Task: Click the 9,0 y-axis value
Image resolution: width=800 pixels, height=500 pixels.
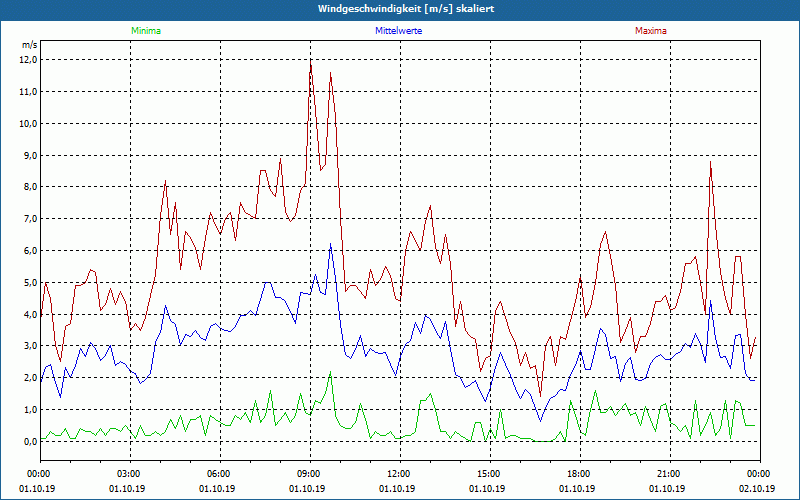Action: click(31, 156)
